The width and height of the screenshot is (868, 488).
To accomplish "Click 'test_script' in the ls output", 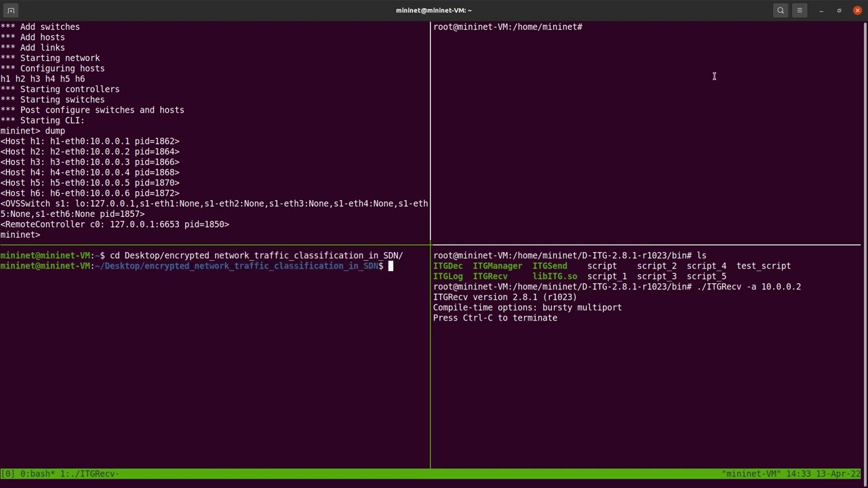I will 764,266.
